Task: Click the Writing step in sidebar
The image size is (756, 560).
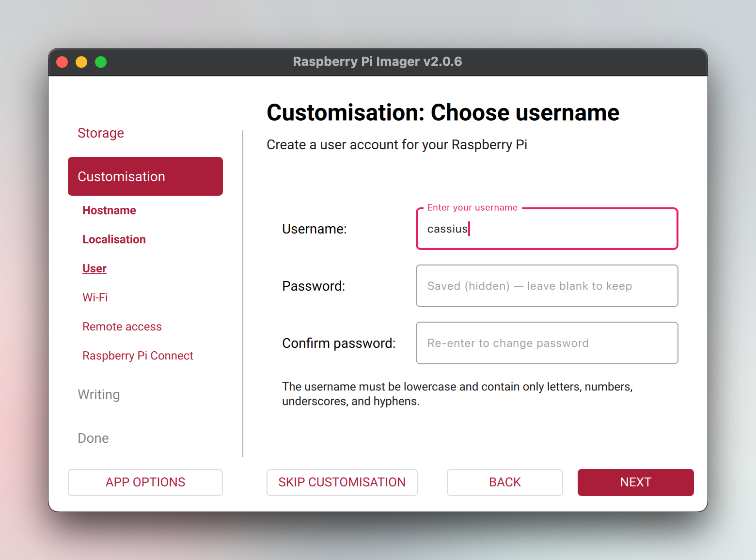Action: (x=99, y=395)
